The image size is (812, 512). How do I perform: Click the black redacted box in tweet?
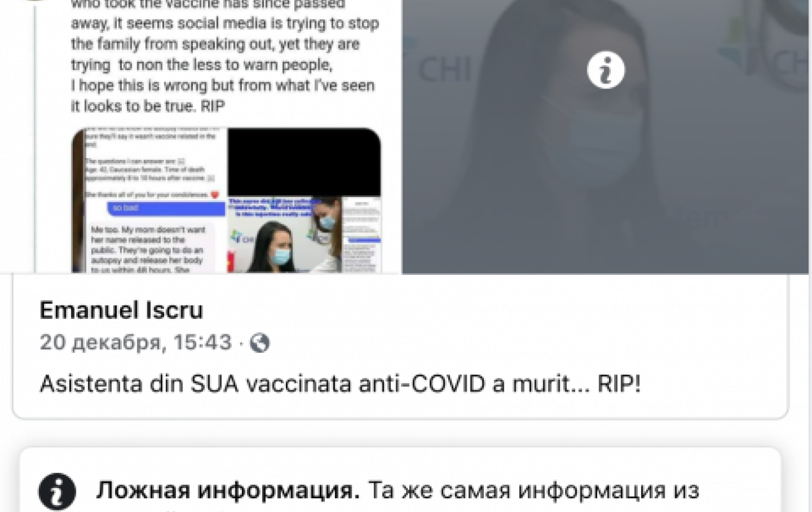(304, 162)
